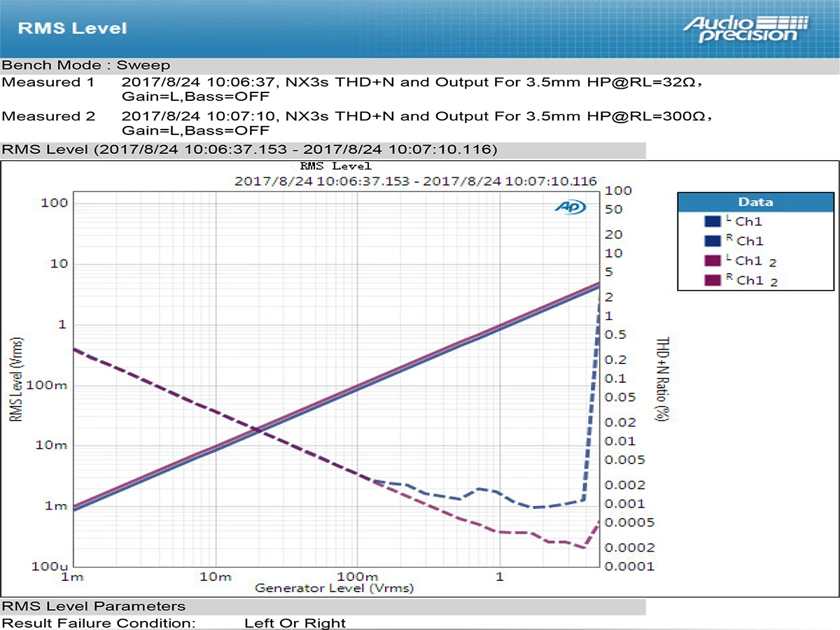
Task: Click the RMS Level report title
Action: (72, 28)
